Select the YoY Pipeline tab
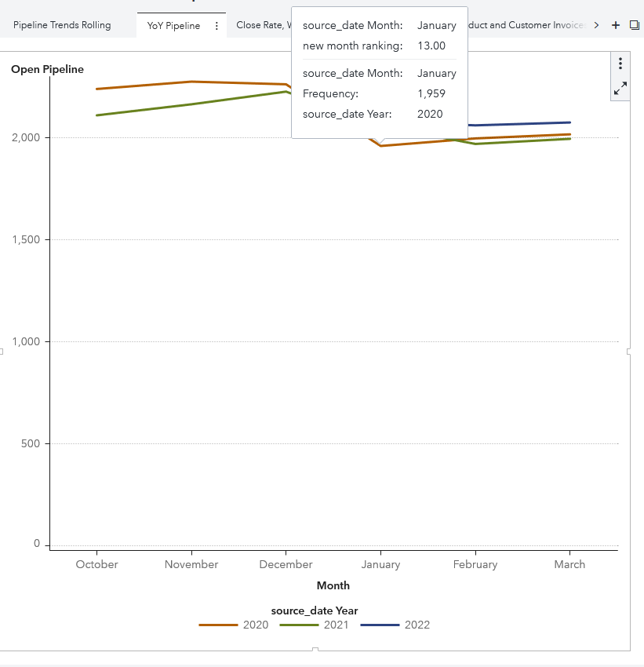The width and height of the screenshot is (644, 667). pos(173,26)
